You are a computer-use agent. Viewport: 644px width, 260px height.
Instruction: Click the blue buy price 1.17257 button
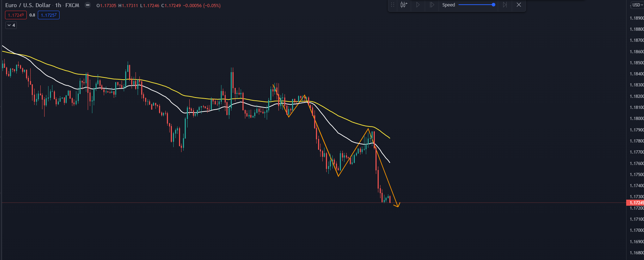(48, 15)
